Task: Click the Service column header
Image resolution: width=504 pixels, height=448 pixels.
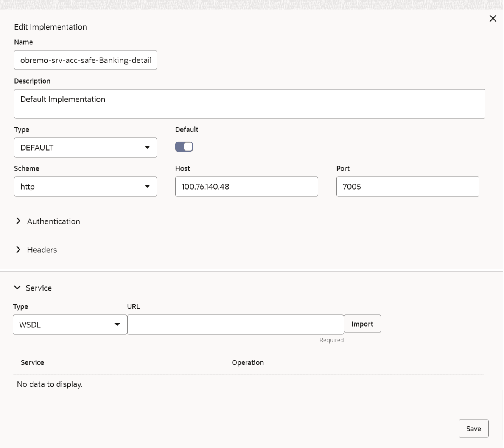Action: click(33, 362)
